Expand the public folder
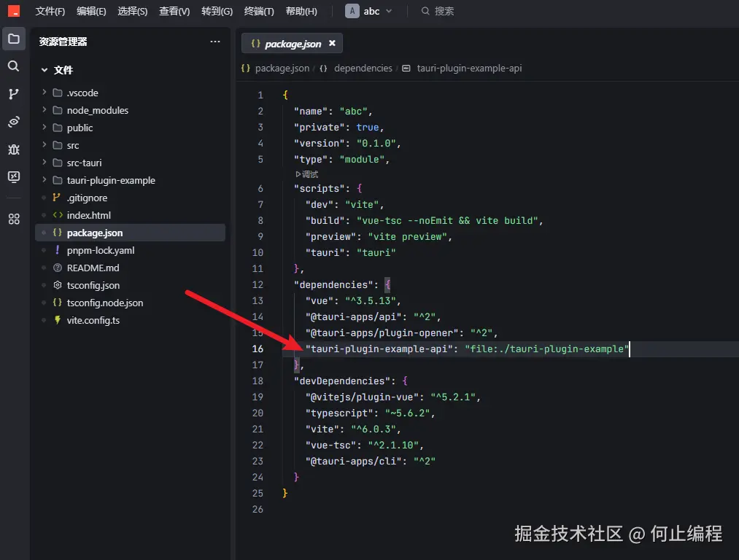 click(x=45, y=127)
